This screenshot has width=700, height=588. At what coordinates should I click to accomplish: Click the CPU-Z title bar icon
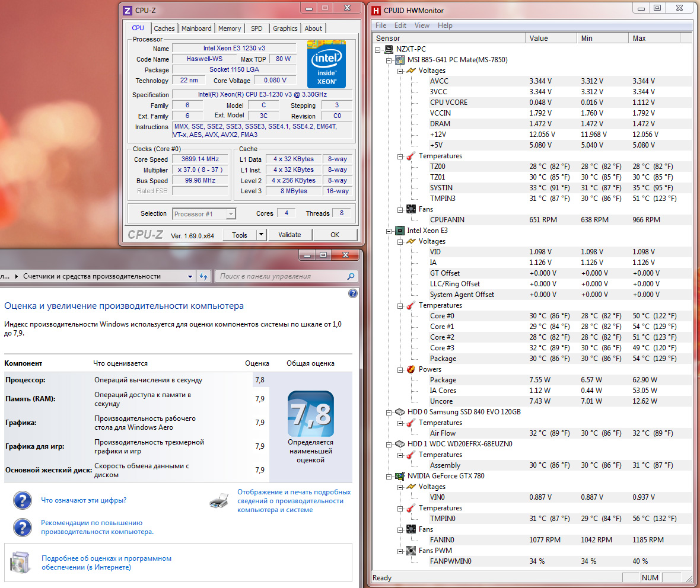128,10
